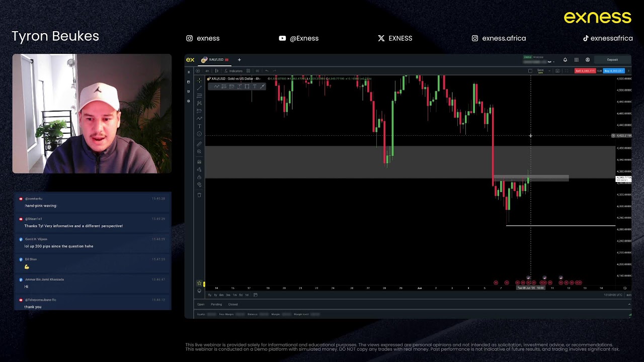The image size is (644, 362).
Task: Click the 13:50:08 UTC timezone label
Action: click(614, 295)
